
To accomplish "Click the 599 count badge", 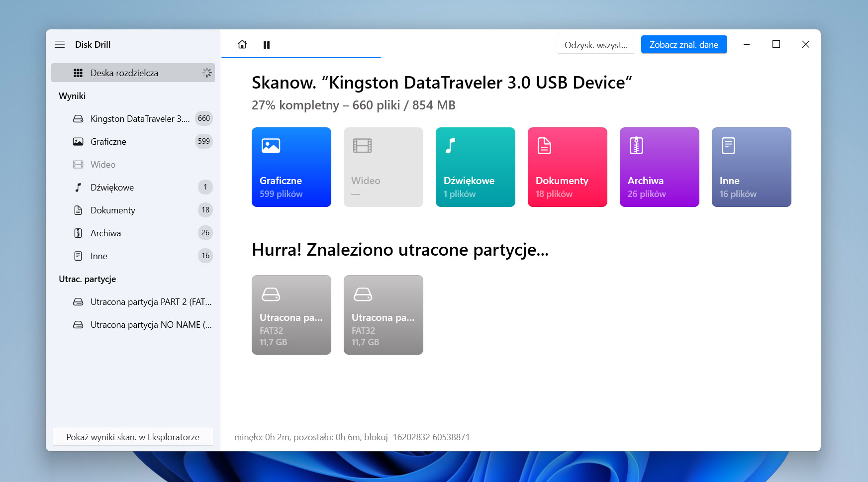I will click(x=204, y=141).
